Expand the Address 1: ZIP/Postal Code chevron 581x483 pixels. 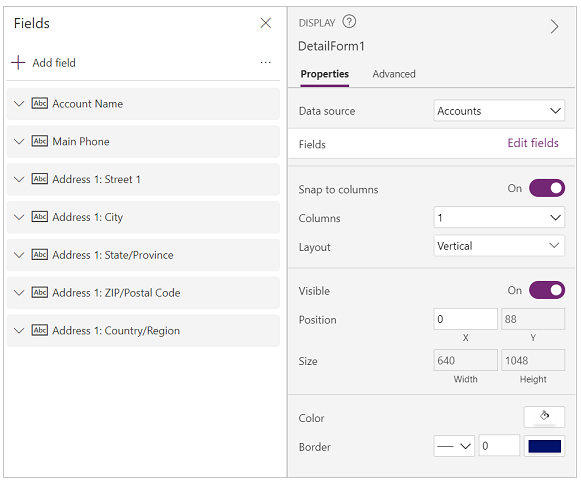pyautogui.click(x=19, y=293)
